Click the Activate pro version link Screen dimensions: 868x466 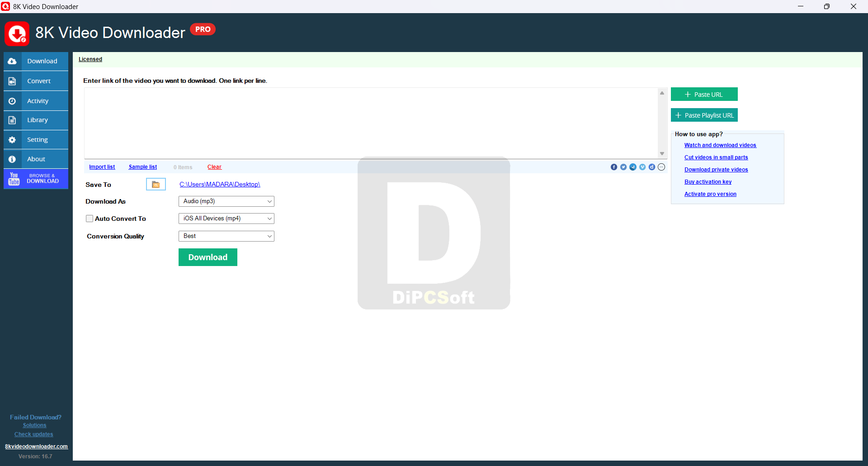click(x=710, y=194)
